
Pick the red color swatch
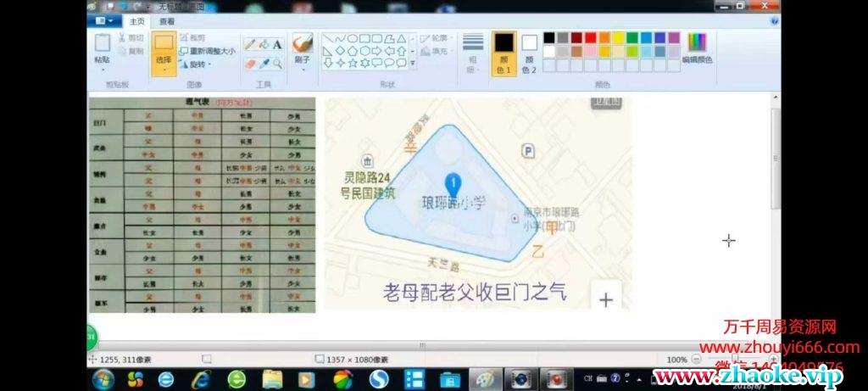[591, 38]
